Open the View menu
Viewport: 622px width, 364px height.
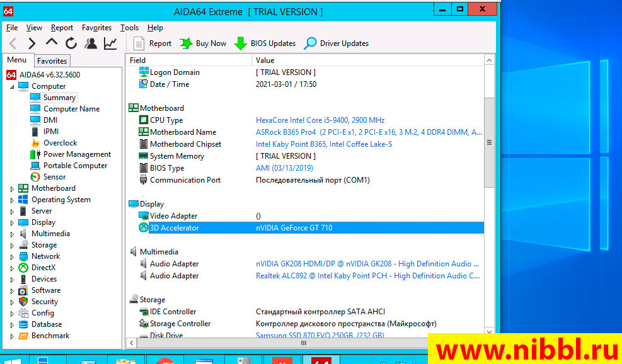coord(34,28)
